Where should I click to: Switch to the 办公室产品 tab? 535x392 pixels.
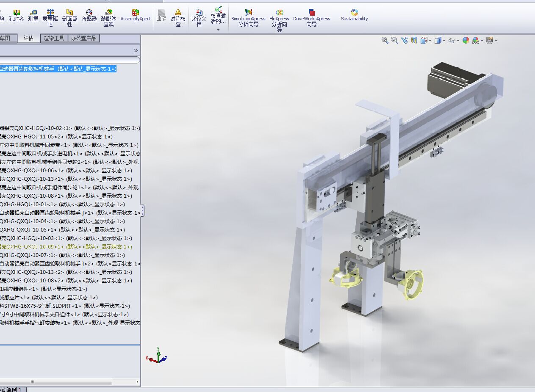point(83,38)
